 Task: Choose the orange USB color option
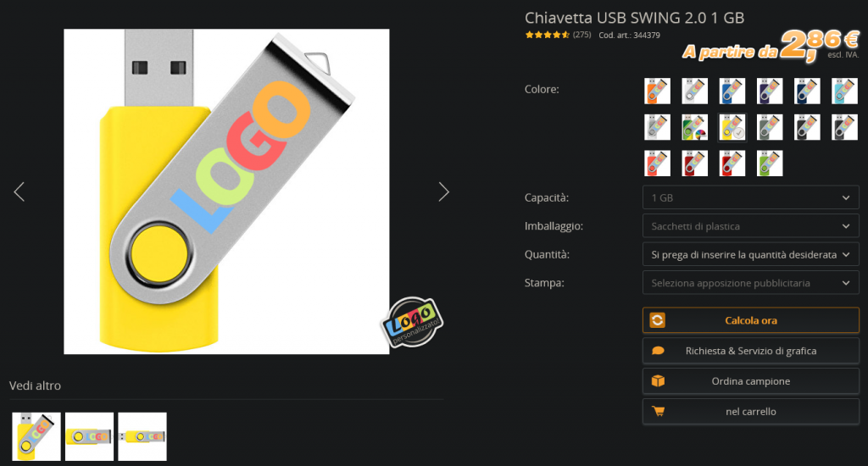click(x=657, y=91)
